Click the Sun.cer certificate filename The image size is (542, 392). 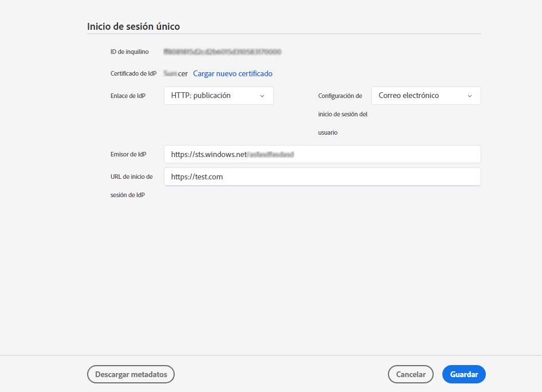pos(175,73)
